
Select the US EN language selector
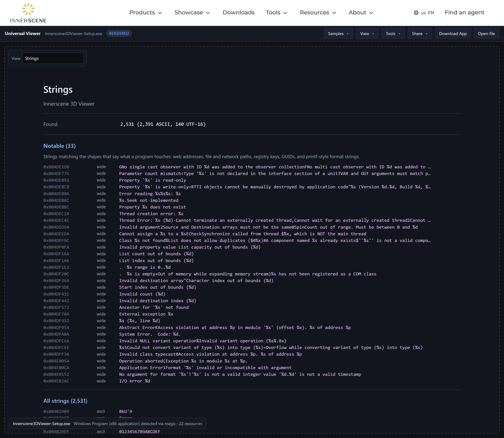424,13
